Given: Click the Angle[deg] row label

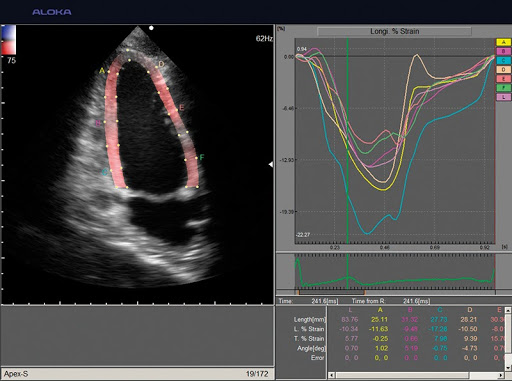Looking at the screenshot, I should click(x=311, y=348).
